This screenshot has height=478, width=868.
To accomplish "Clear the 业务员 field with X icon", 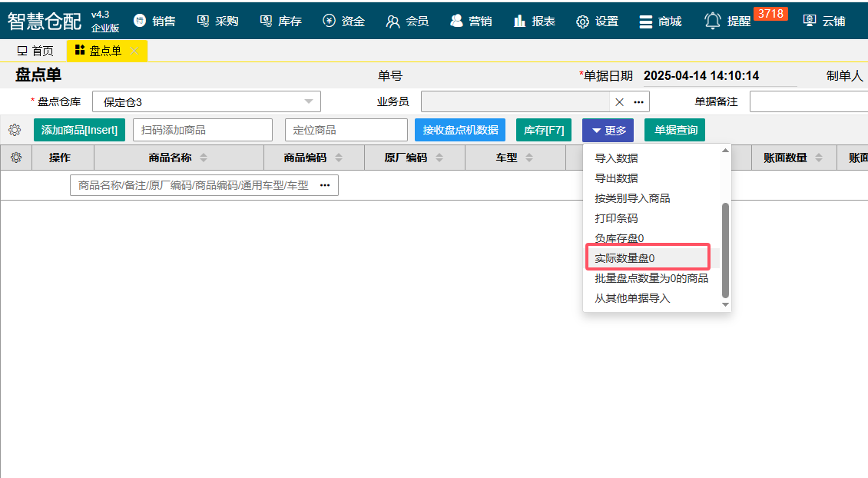I will (619, 102).
